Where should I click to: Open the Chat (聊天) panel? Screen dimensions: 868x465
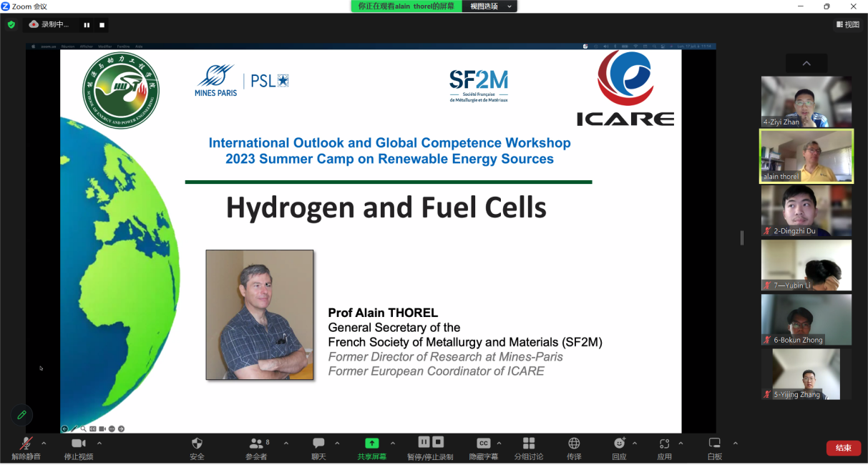pyautogui.click(x=318, y=444)
